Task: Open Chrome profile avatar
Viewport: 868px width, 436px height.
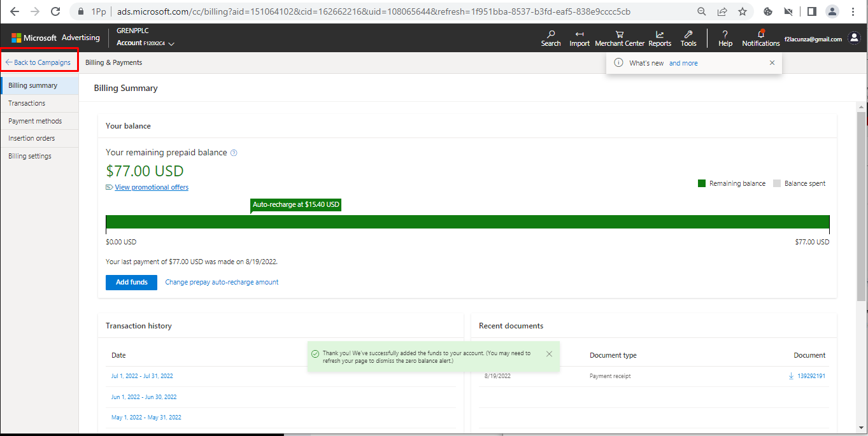Action: [832, 11]
